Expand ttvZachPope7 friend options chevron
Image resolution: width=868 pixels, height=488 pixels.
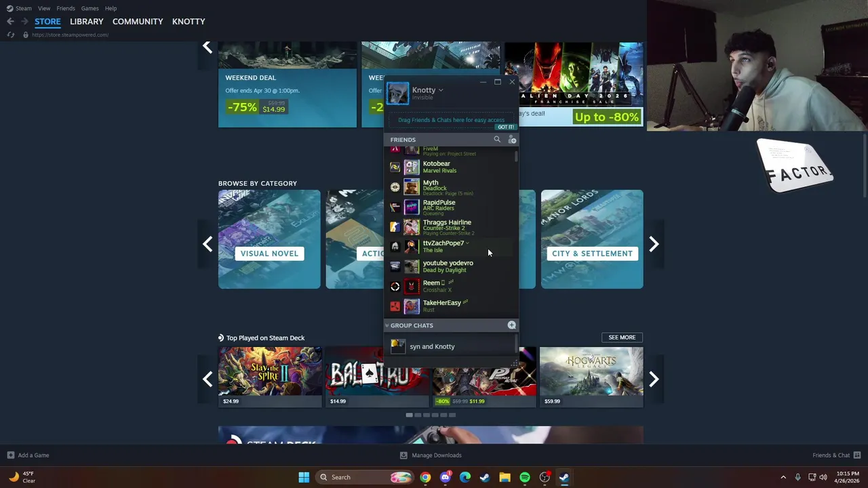click(x=467, y=243)
